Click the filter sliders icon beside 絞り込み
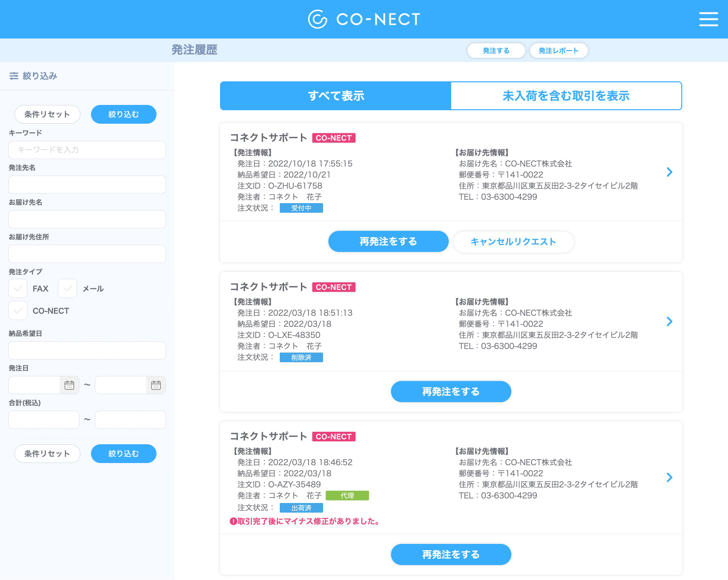Screen dimensions: 728x580 coord(14,76)
